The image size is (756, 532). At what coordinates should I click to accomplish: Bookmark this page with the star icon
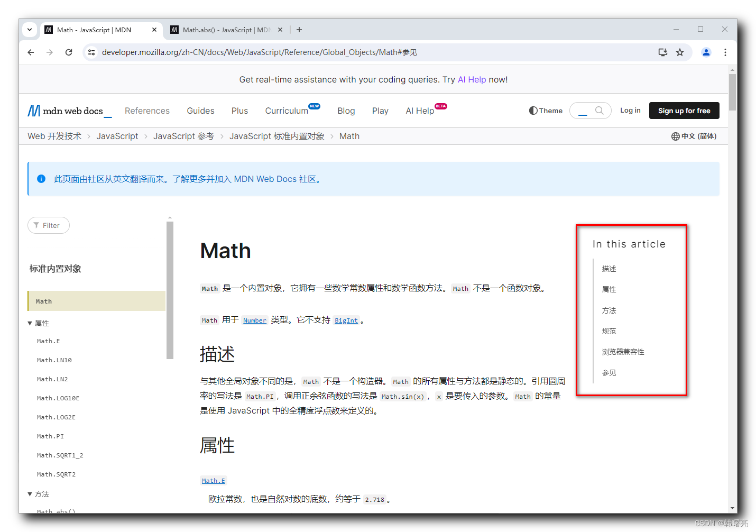click(680, 52)
